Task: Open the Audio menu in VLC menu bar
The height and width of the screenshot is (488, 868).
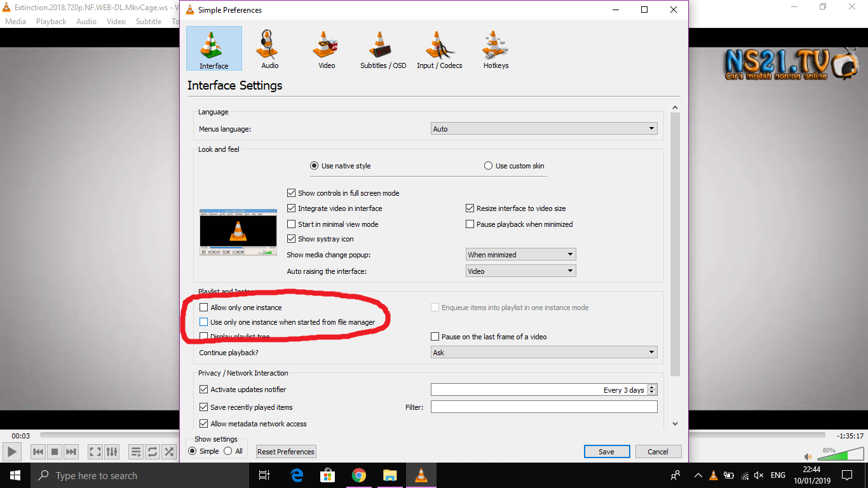Action: tap(86, 21)
